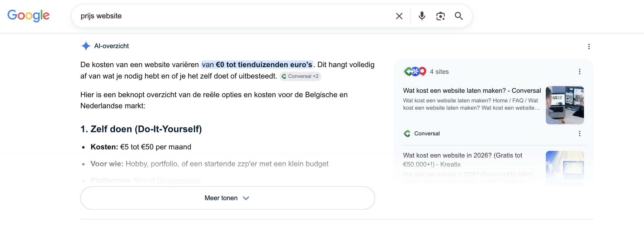Expand the overview with 'Meer tonen'
This screenshot has height=234, width=644.
point(228,198)
